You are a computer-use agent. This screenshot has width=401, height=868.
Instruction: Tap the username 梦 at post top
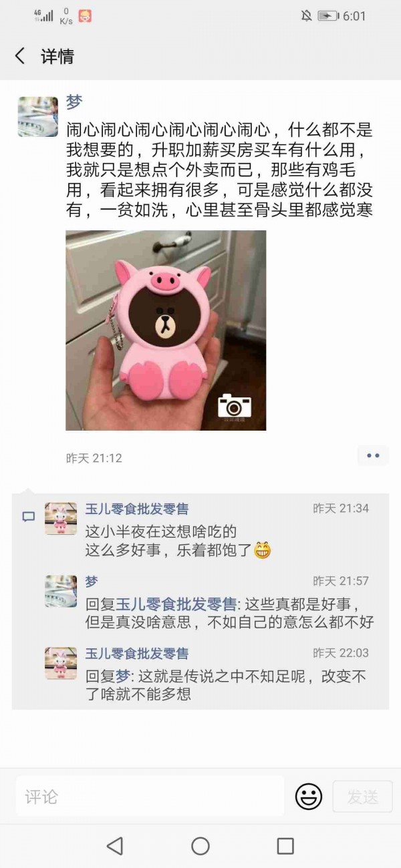(74, 102)
